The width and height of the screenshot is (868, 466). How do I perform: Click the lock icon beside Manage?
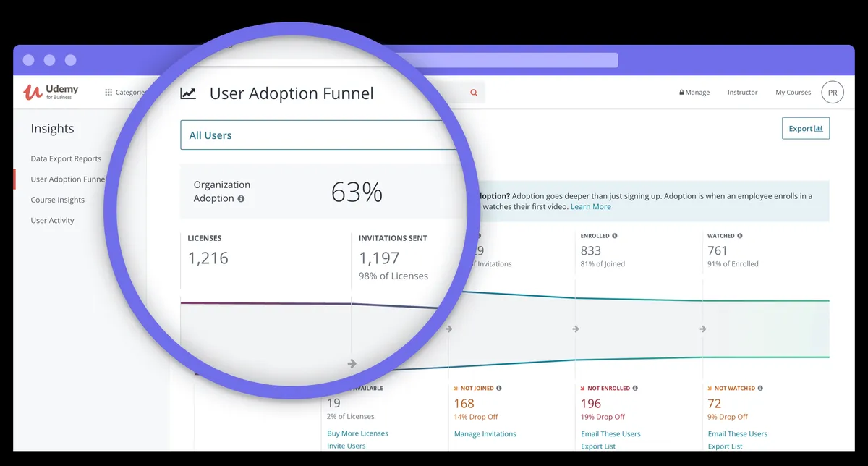681,93
